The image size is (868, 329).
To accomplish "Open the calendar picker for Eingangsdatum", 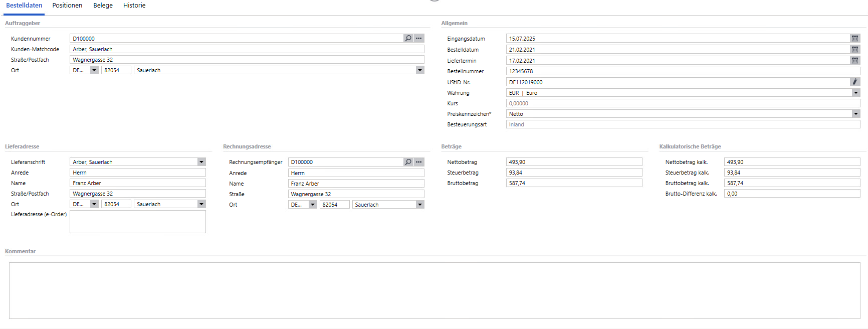I will coord(854,39).
